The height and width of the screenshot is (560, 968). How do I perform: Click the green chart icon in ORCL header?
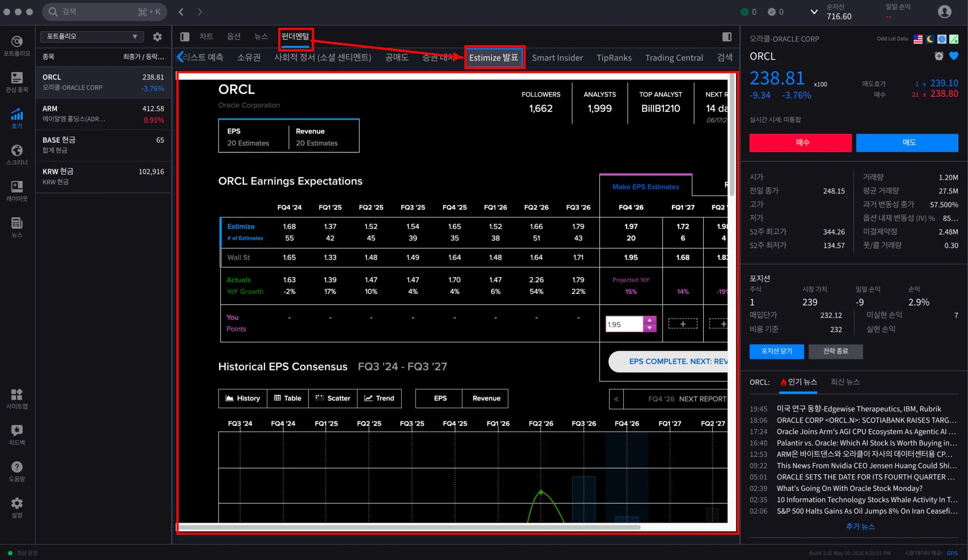[x=954, y=39]
